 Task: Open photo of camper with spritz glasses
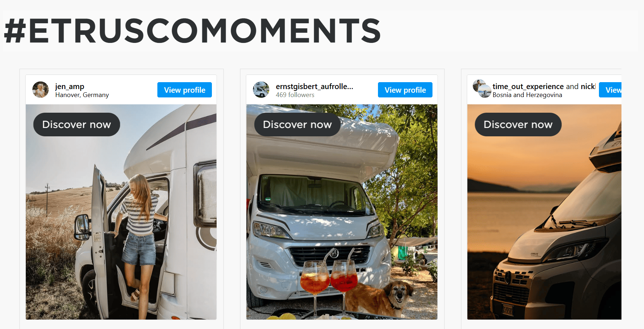tap(342, 212)
